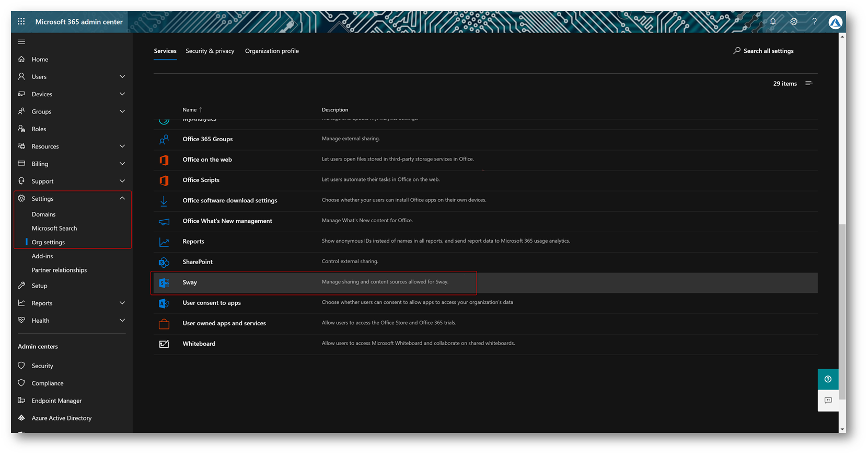868x455 pixels.
Task: Click the What's New megaphone icon
Action: (164, 221)
